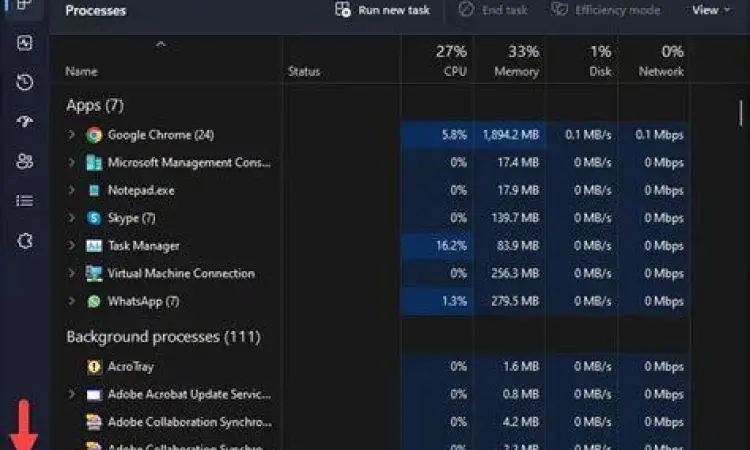Click the Efficiency mode button
This screenshot has height=450, width=750.
click(606, 10)
